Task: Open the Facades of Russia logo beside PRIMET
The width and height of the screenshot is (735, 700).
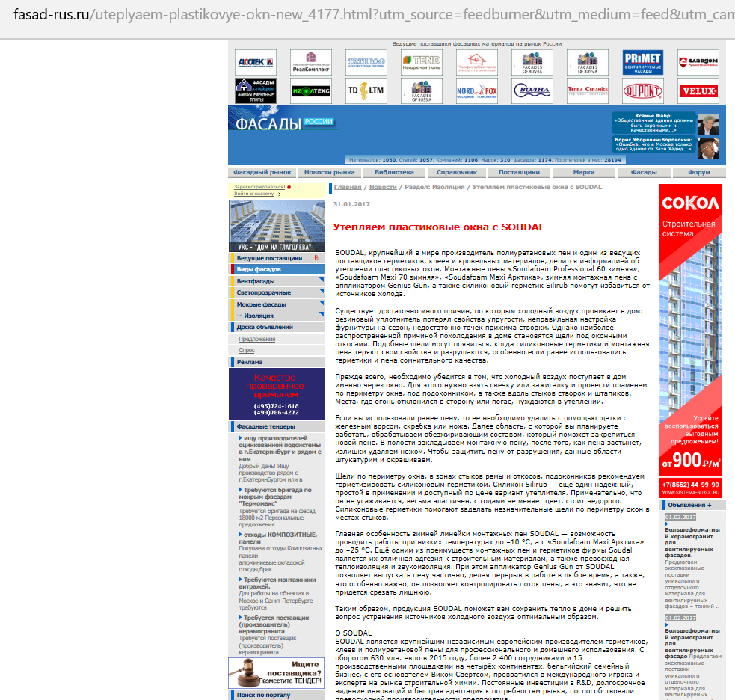Action: click(x=588, y=62)
